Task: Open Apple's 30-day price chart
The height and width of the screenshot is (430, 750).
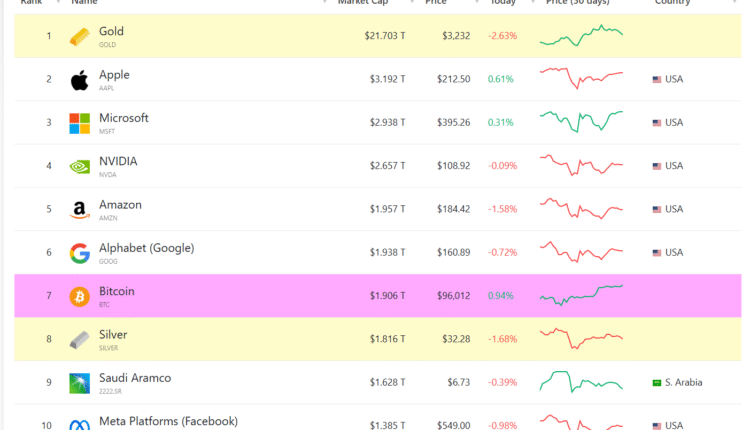Action: [x=580, y=76]
